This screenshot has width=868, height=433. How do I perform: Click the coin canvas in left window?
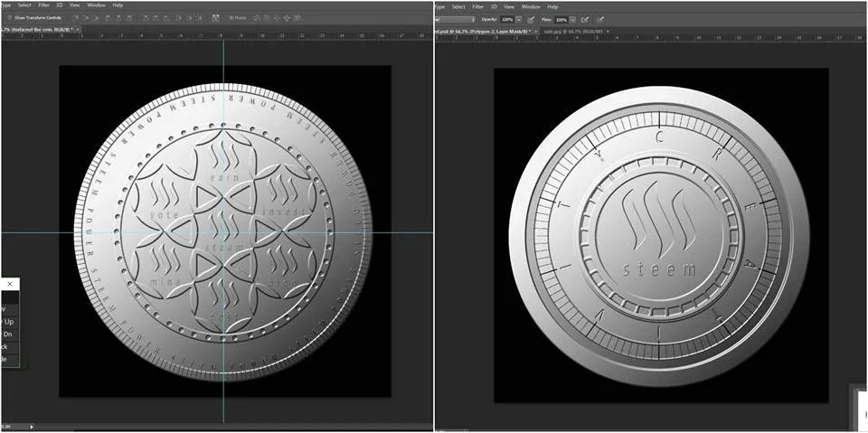coord(225,231)
